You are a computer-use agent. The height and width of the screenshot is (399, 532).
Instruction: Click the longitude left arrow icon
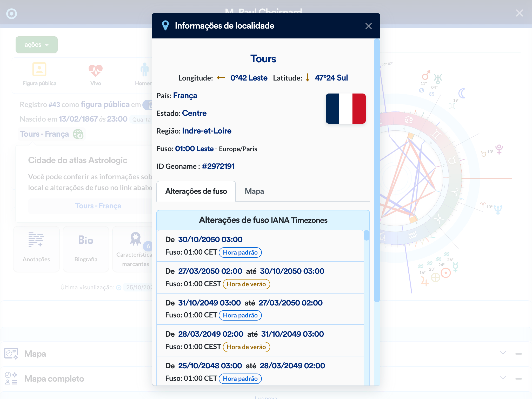tap(221, 78)
